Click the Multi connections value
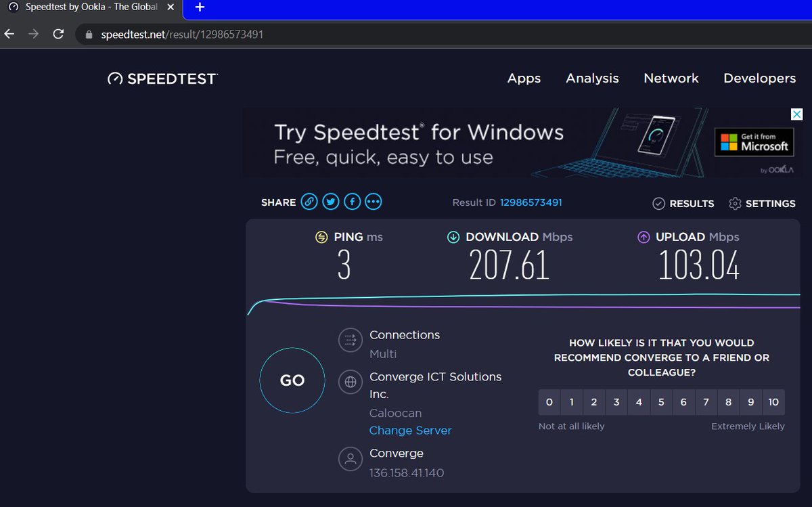812x507 pixels. pos(383,354)
